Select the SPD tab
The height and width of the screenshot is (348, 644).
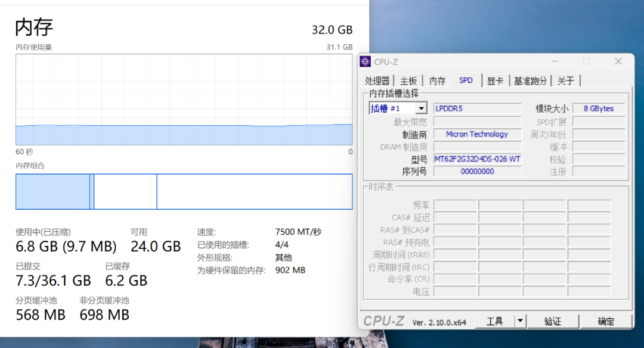(x=466, y=80)
